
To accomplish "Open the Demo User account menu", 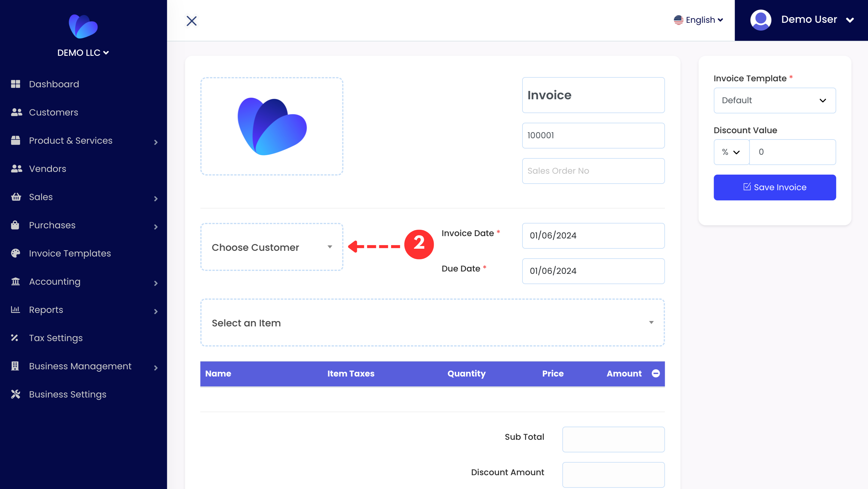I will tap(801, 20).
